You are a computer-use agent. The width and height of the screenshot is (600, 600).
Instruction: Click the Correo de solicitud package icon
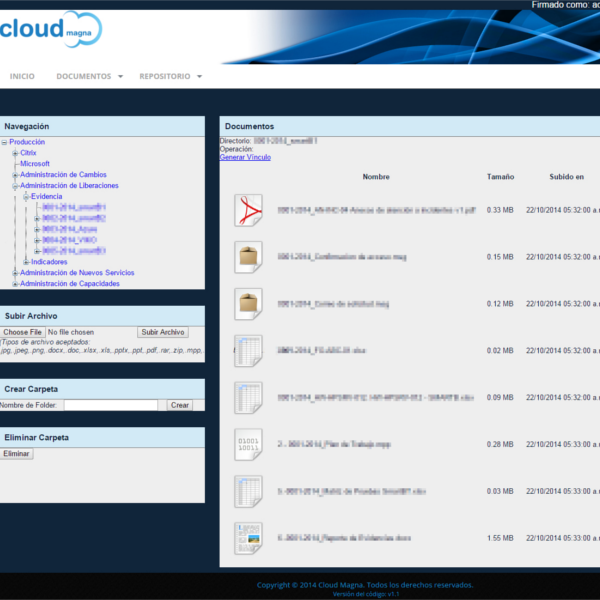[248, 304]
